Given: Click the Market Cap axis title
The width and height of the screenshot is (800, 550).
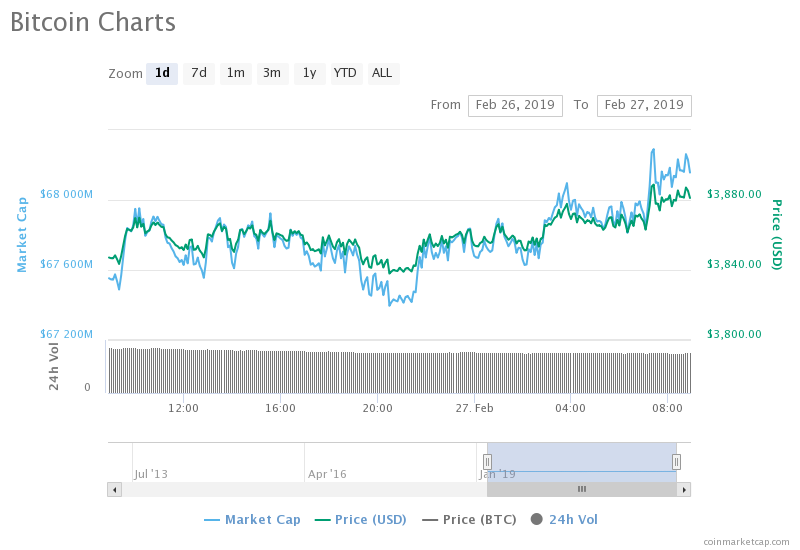Looking at the screenshot, I should click(21, 235).
